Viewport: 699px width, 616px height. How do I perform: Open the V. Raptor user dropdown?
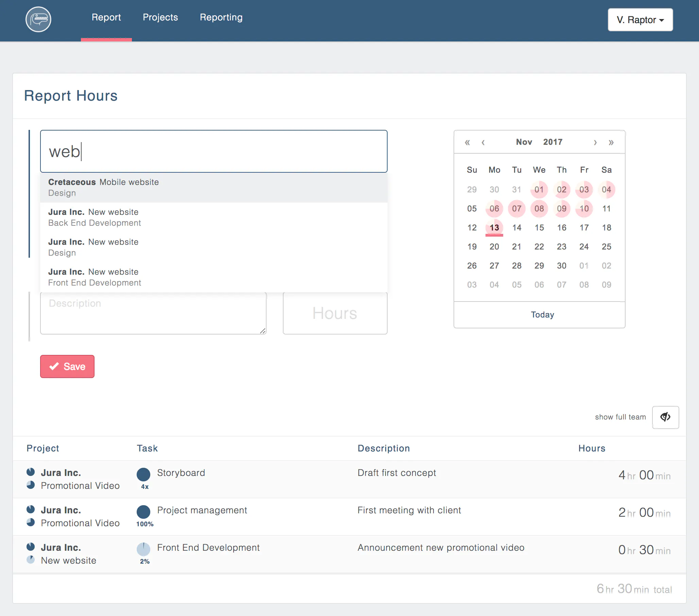(640, 20)
